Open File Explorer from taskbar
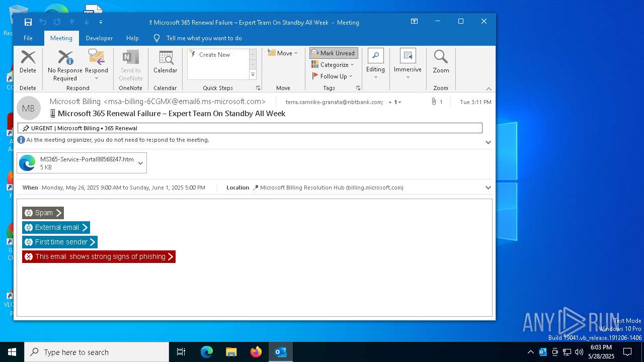The width and height of the screenshot is (644, 362). [231, 352]
